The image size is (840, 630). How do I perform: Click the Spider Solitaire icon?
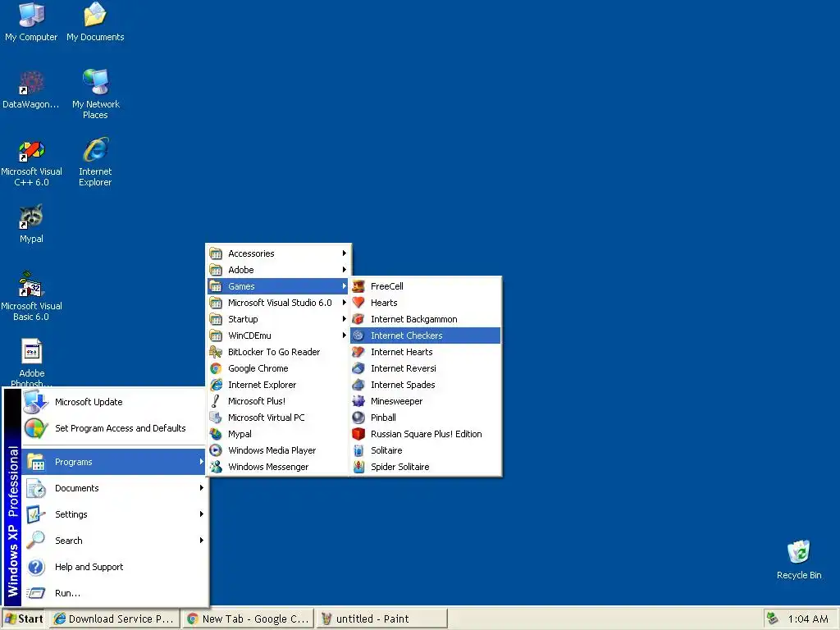coord(358,467)
